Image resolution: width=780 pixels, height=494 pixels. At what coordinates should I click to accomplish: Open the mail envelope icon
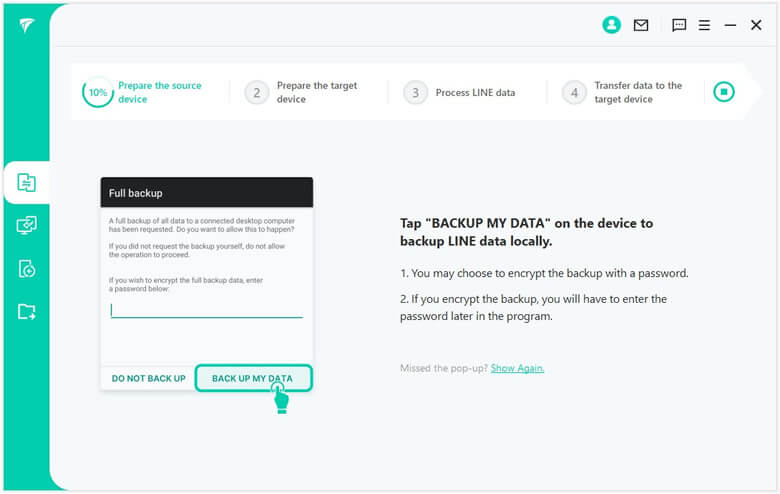(641, 25)
